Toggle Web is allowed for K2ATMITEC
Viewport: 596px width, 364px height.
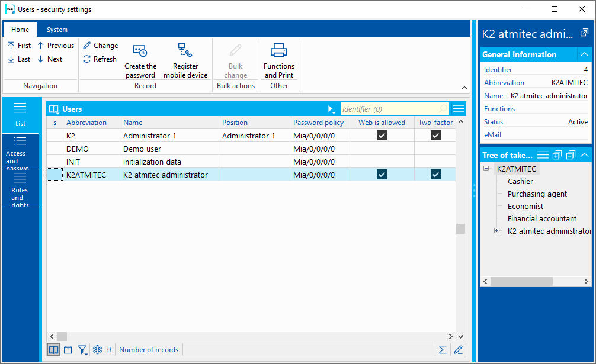[382, 175]
